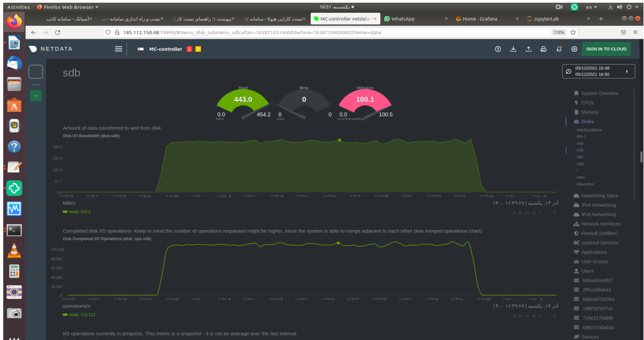Launch VLC media player from the dock
Viewport: 644px width, 340px height.
pos(14,251)
